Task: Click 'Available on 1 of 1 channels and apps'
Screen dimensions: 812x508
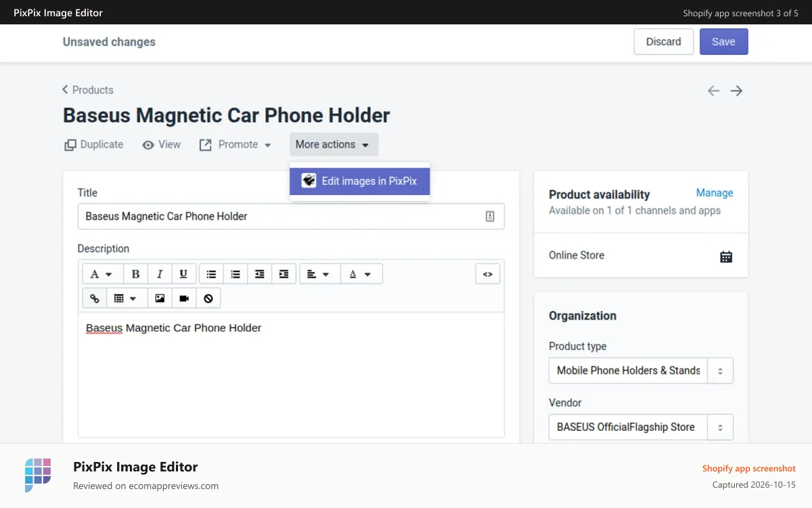Action: tap(635, 211)
